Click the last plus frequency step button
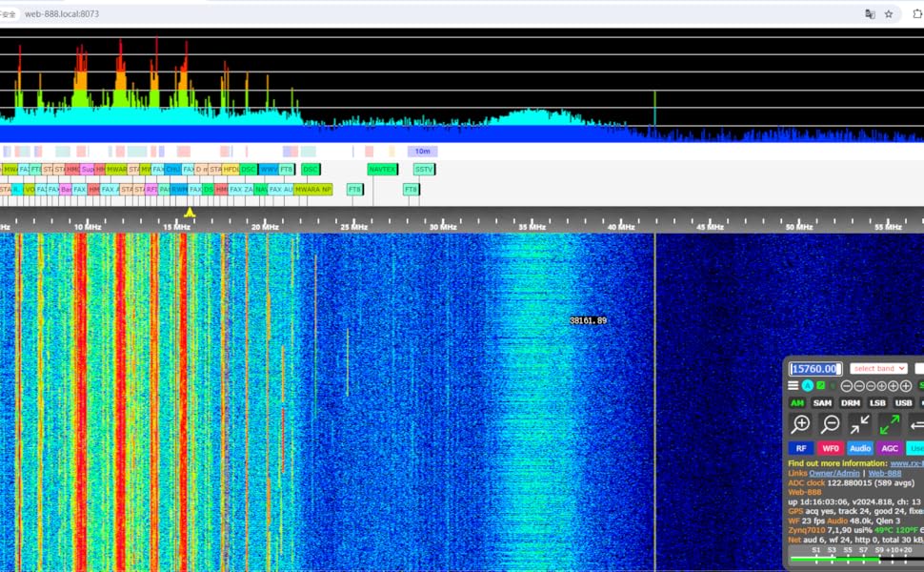924x572 pixels. [906, 386]
